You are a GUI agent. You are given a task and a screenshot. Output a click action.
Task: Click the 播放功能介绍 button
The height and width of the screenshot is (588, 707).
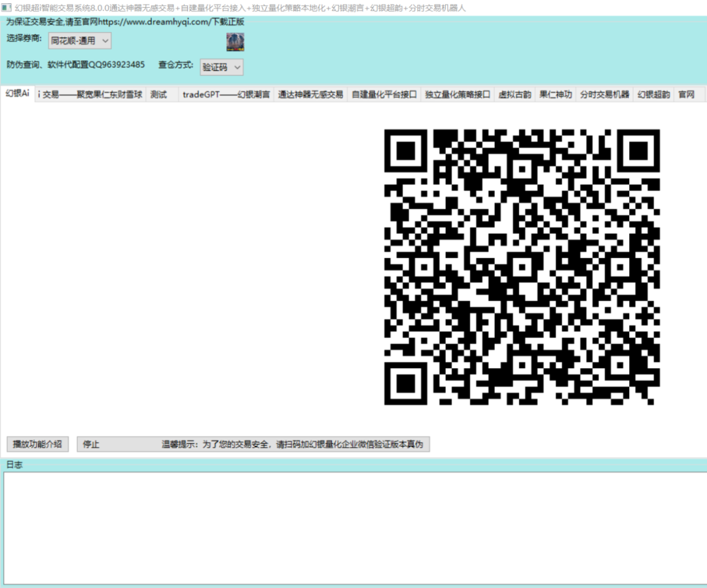[37, 444]
